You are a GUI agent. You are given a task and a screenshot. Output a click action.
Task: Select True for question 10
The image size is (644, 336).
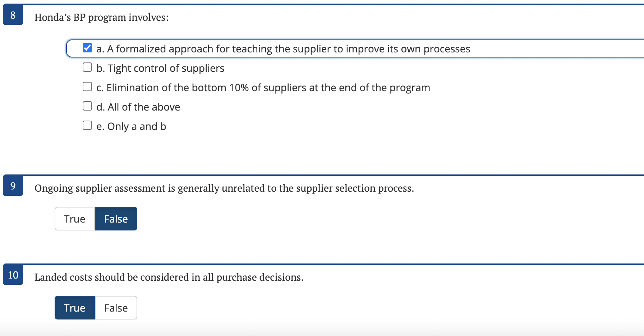(x=74, y=308)
